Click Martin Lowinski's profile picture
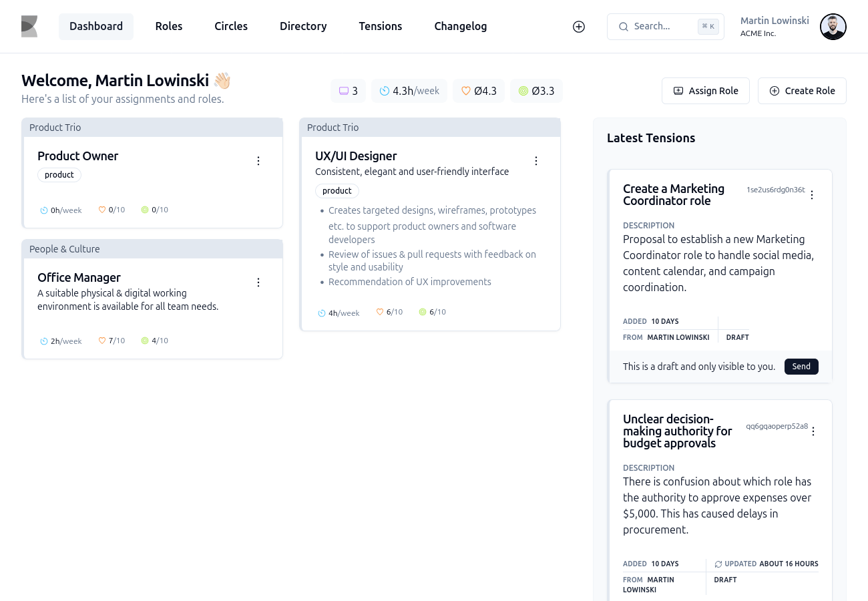This screenshot has width=868, height=601. pos(833,27)
